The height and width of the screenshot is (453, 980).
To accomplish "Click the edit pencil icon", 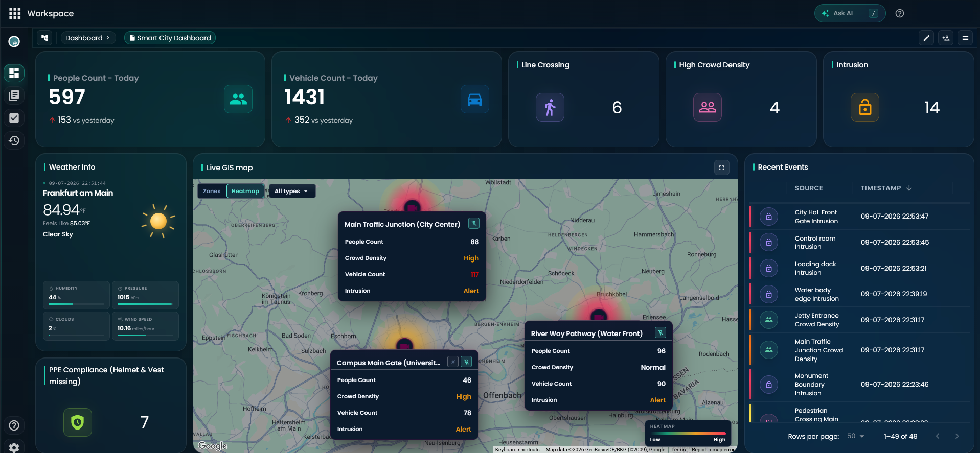I will pos(926,38).
